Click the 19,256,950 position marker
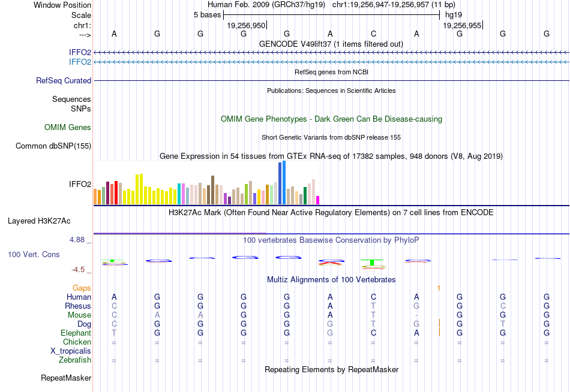The height and width of the screenshot is (392, 570). [x=247, y=25]
